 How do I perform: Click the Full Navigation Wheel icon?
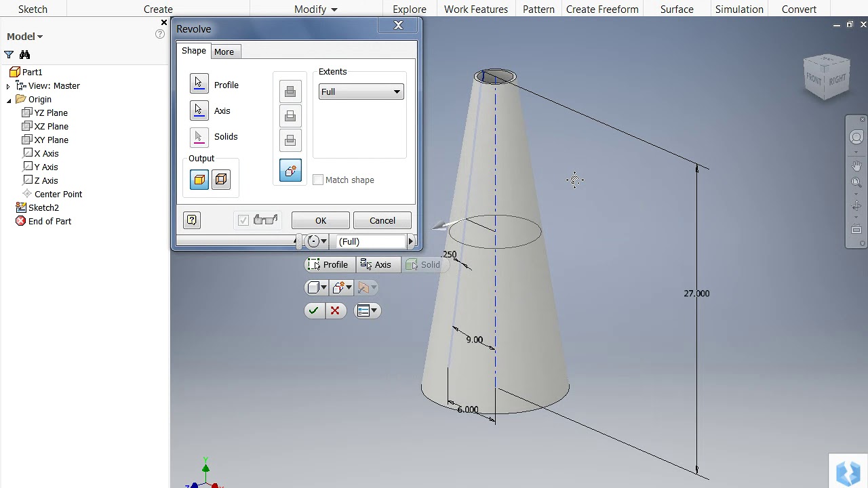856,137
